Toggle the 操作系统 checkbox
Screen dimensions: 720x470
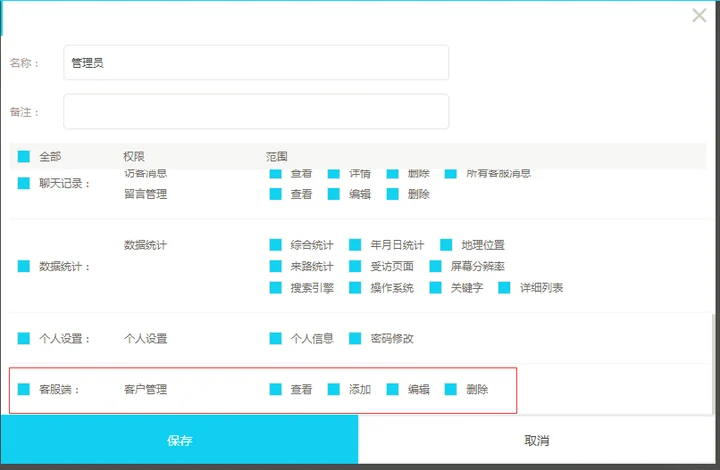point(355,288)
